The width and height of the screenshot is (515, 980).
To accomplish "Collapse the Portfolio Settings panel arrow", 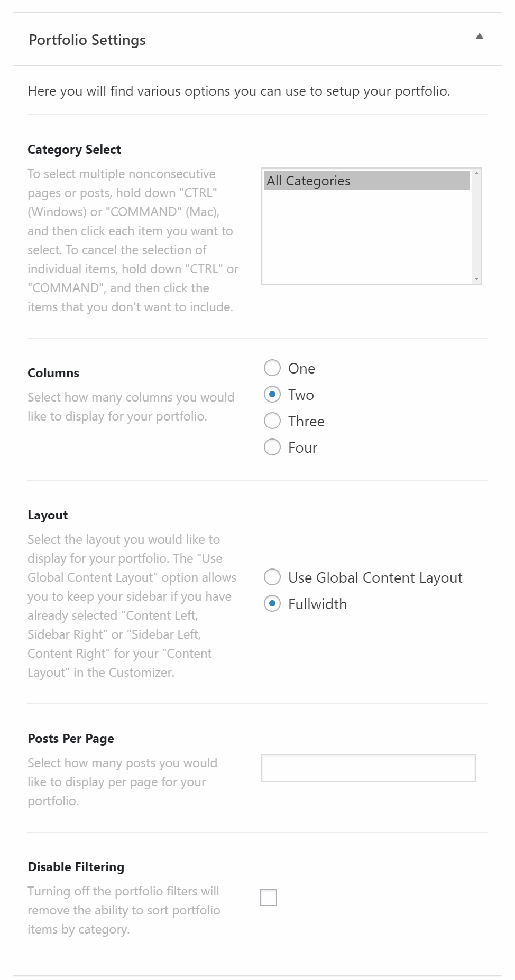I will (x=479, y=36).
